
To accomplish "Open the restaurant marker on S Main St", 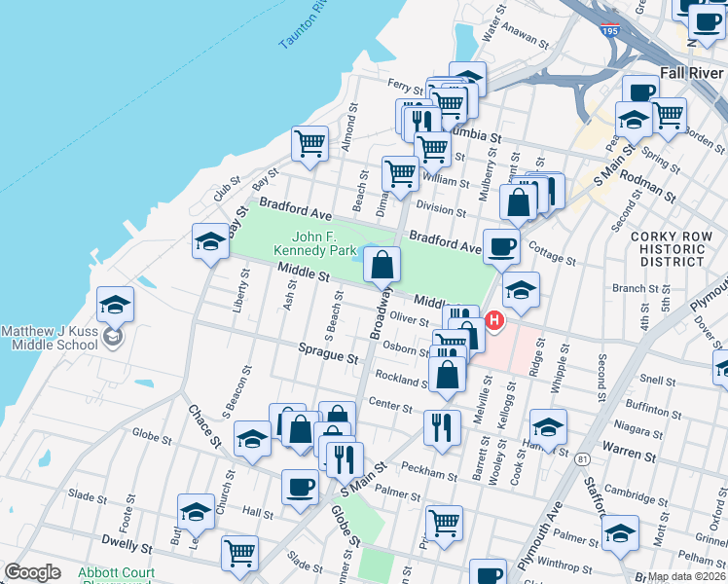I will click(345, 460).
